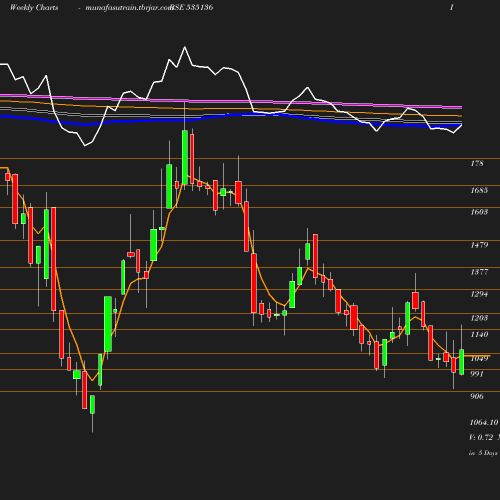The height and width of the screenshot is (500, 500).
Task: Select the 1377 price level label
Action: (479, 272)
